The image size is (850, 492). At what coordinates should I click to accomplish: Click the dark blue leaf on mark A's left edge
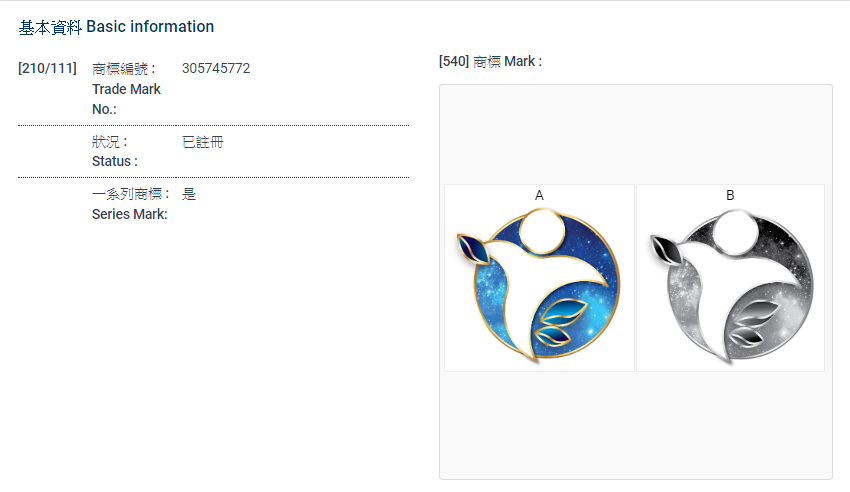pos(472,247)
